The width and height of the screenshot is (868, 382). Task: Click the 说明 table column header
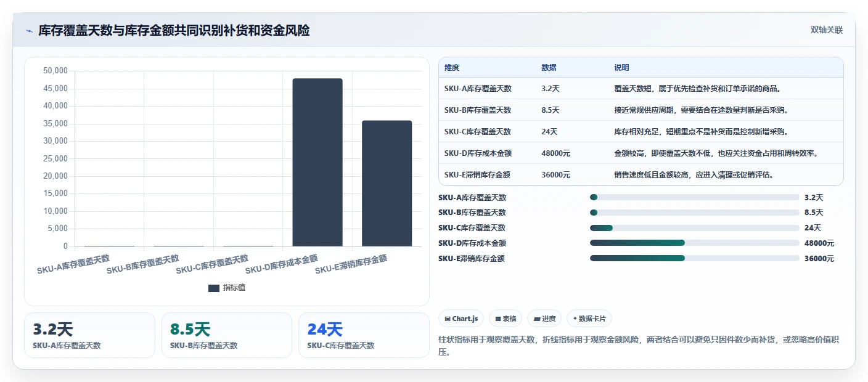(621, 68)
